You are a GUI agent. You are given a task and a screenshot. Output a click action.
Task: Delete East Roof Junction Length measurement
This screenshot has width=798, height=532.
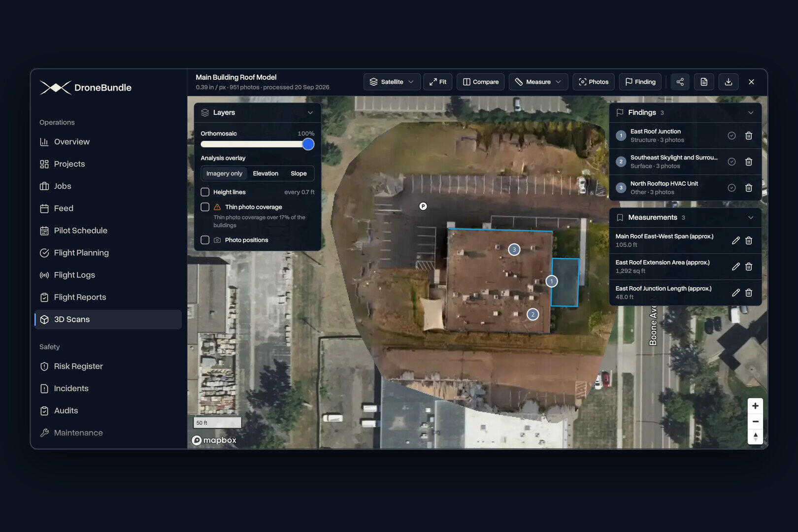pos(748,293)
